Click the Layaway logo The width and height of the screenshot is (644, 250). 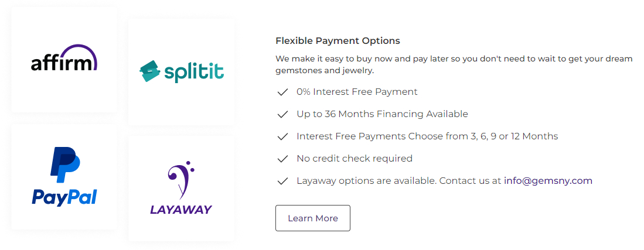181,188
